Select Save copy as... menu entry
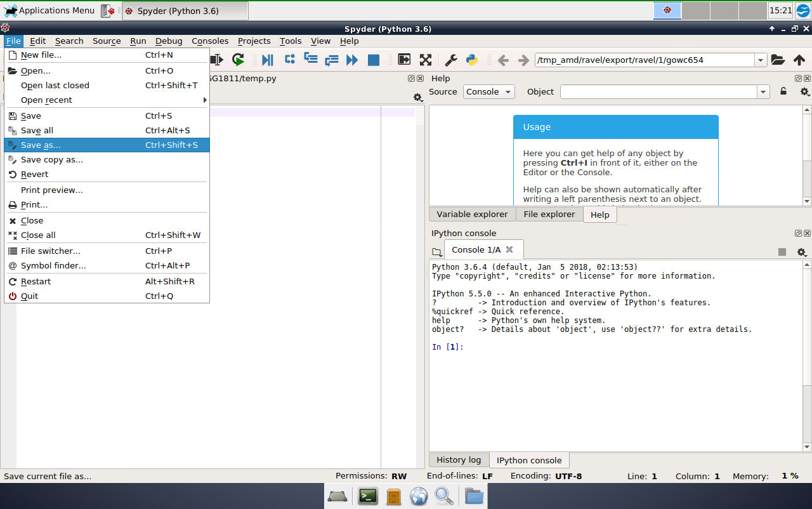812x509 pixels. [x=107, y=159]
